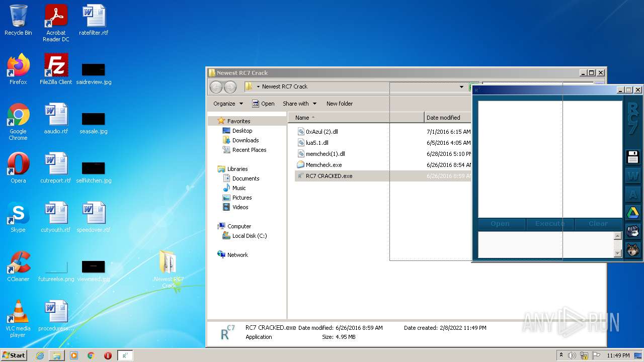Image resolution: width=644 pixels, height=362 pixels.
Task: Select 0xAzul (2).dll file
Action: [x=321, y=132]
